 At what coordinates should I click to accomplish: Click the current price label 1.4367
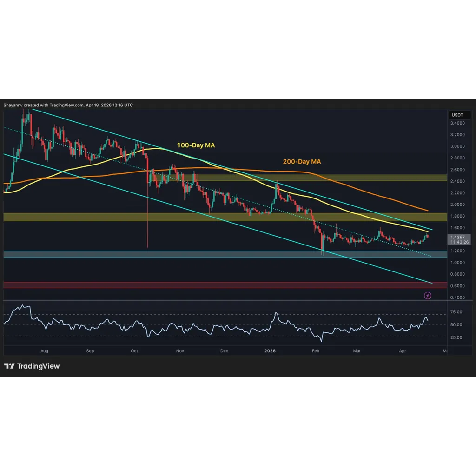pyautogui.click(x=457, y=237)
